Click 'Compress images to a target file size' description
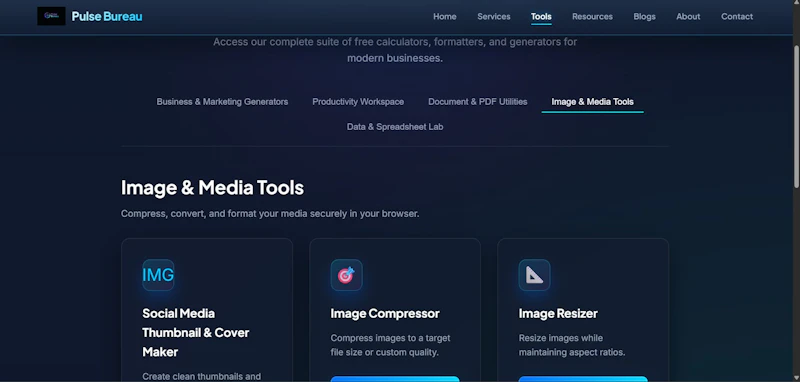 pos(390,345)
